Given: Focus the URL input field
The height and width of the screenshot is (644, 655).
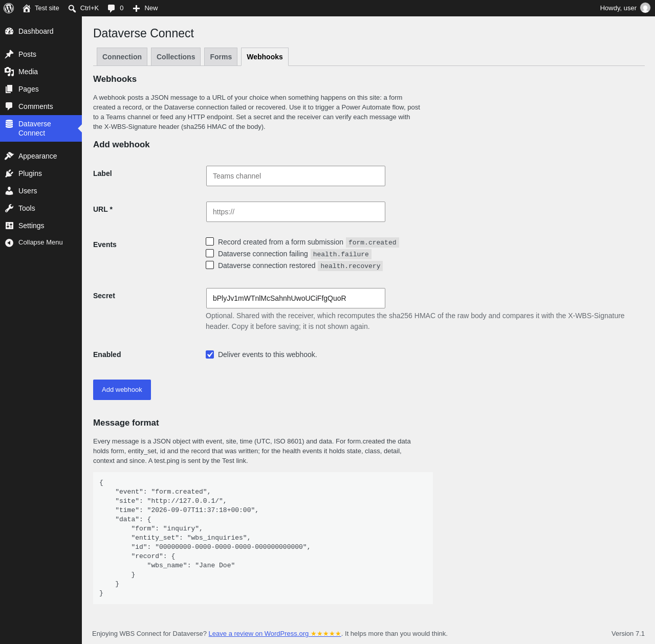Looking at the screenshot, I should [296, 212].
